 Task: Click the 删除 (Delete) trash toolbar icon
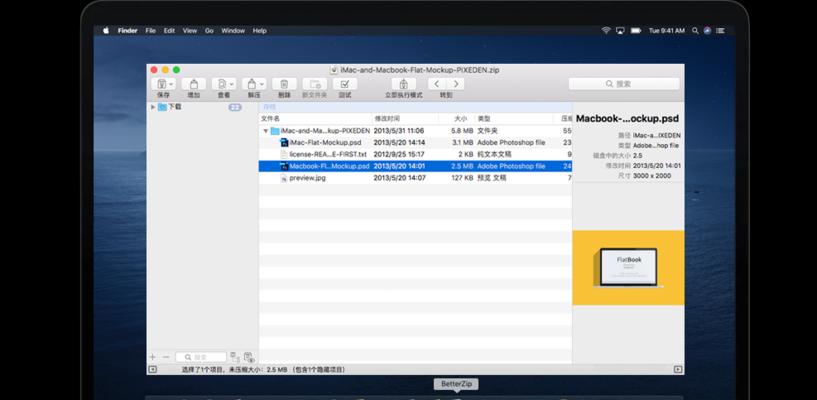coord(284,84)
